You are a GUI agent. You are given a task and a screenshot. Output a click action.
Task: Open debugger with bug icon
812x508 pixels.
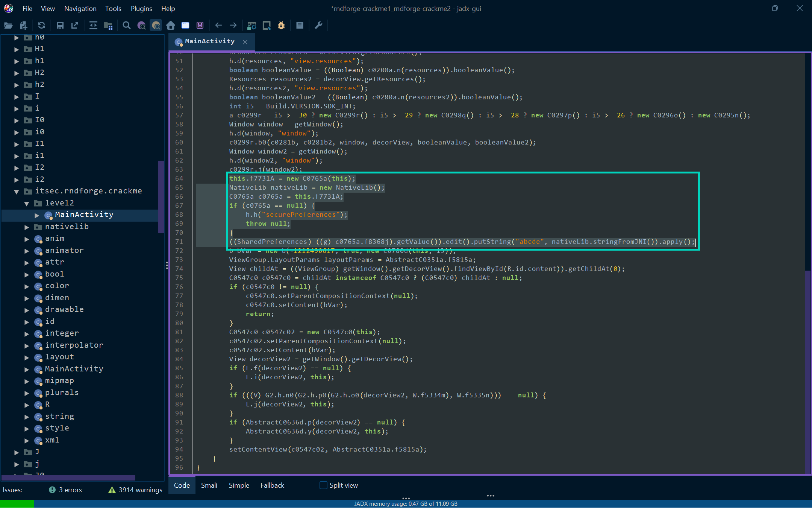coord(281,25)
